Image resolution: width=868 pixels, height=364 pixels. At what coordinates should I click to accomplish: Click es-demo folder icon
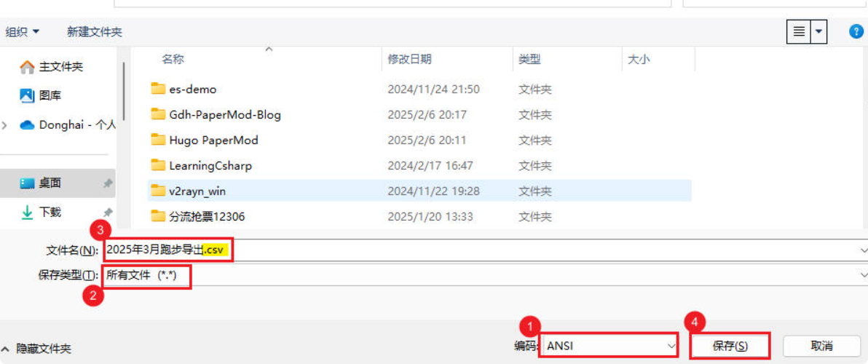[x=158, y=89]
